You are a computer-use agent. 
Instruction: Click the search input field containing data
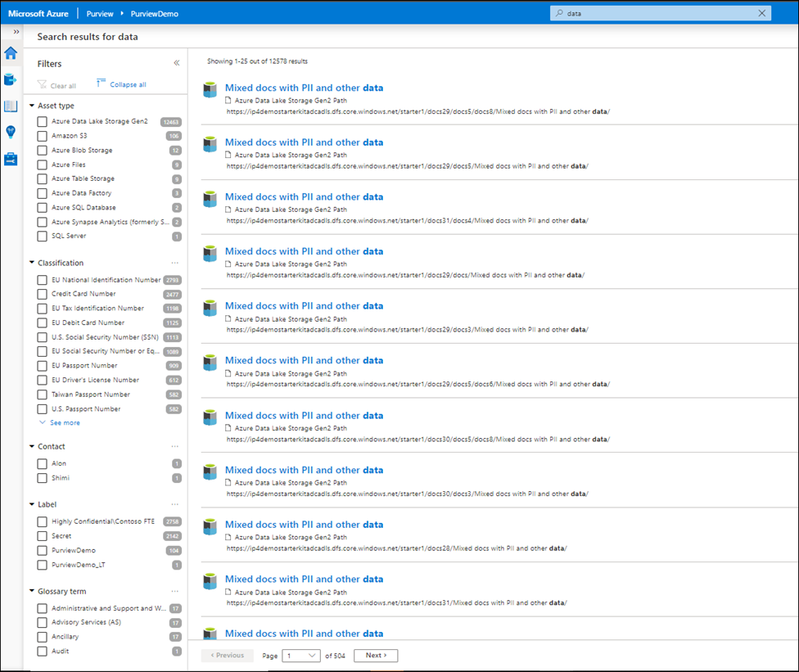coord(661,13)
